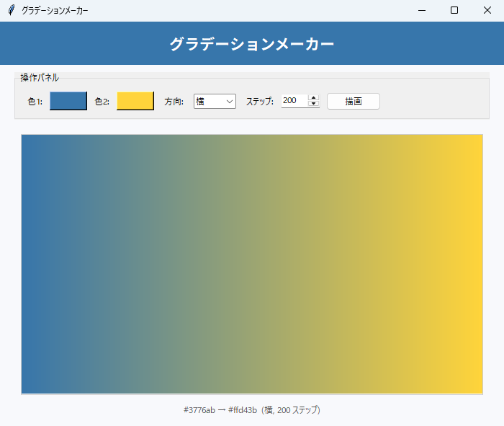Image resolution: width=504 pixels, height=426 pixels.
Task: Click the 色2: label
Action: 102,102
